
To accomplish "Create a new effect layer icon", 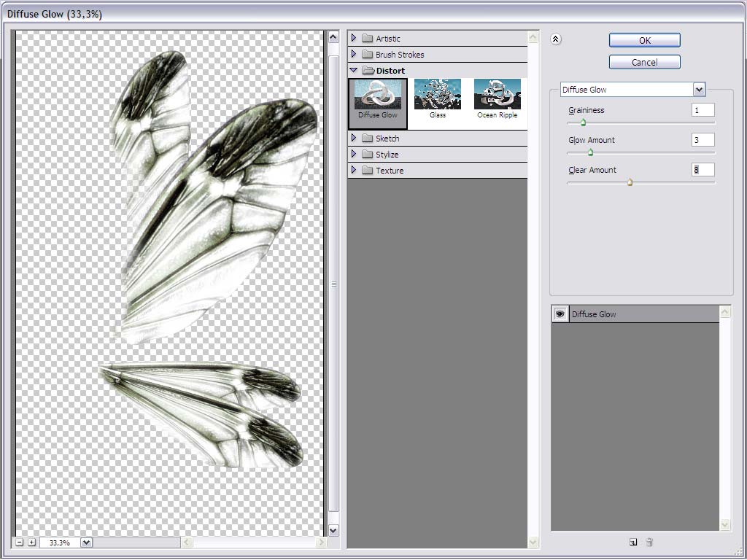I will coord(632,542).
